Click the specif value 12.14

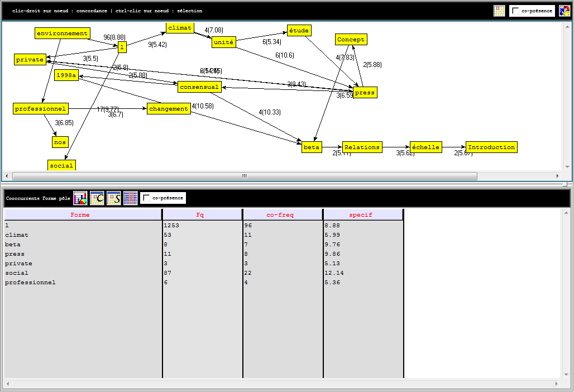[334, 273]
